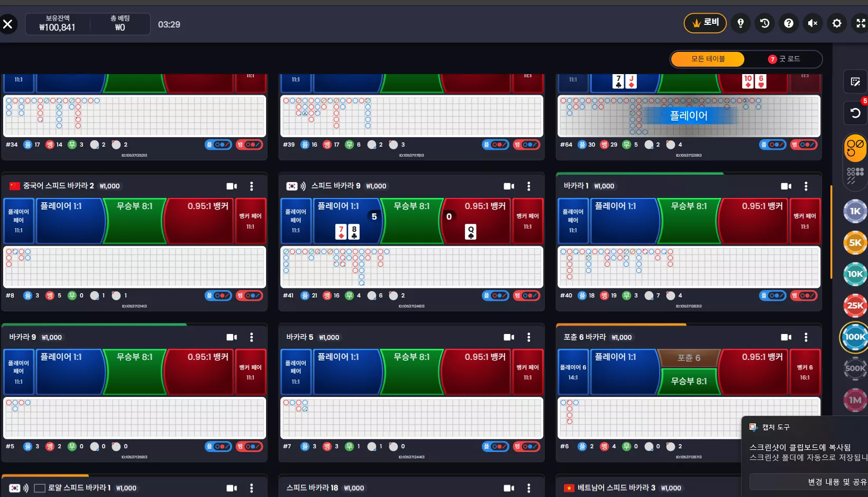Click the roadmap grid of 바카라 5

click(x=412, y=418)
